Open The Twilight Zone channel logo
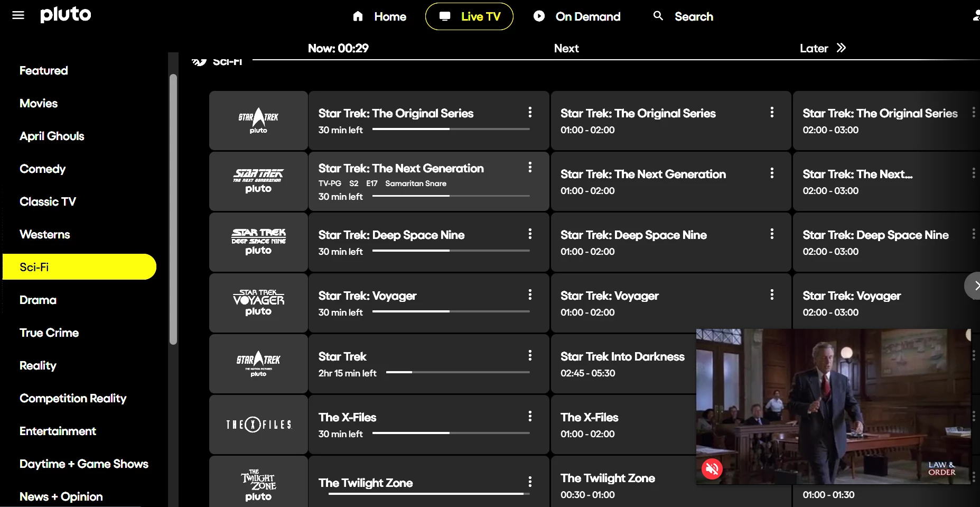The image size is (980, 507). 258,482
